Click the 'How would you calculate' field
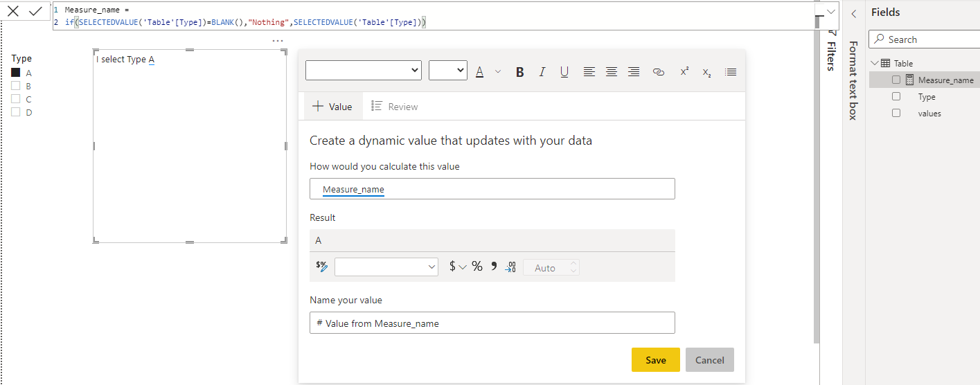 point(492,189)
